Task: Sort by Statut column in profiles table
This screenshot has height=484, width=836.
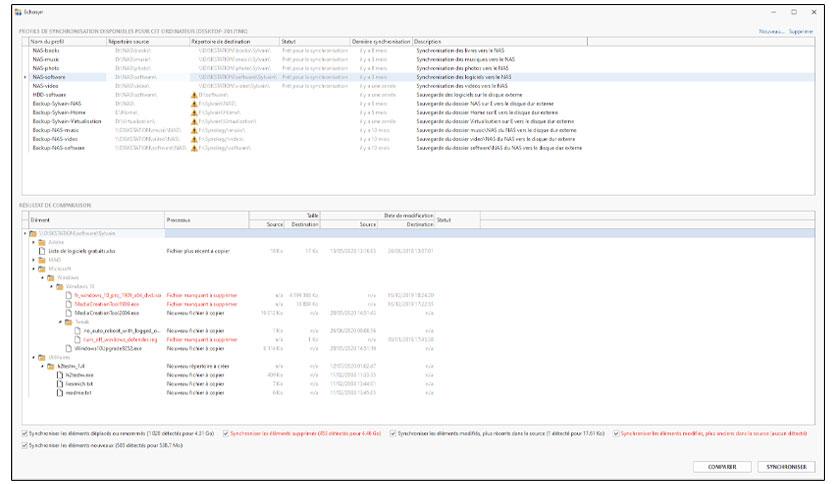Action: (x=315, y=42)
